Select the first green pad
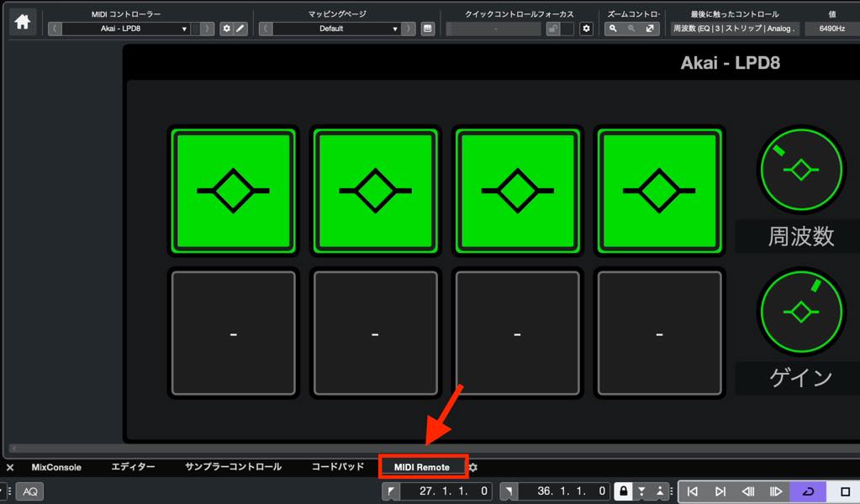Image resolution: width=860 pixels, height=504 pixels. (x=233, y=191)
